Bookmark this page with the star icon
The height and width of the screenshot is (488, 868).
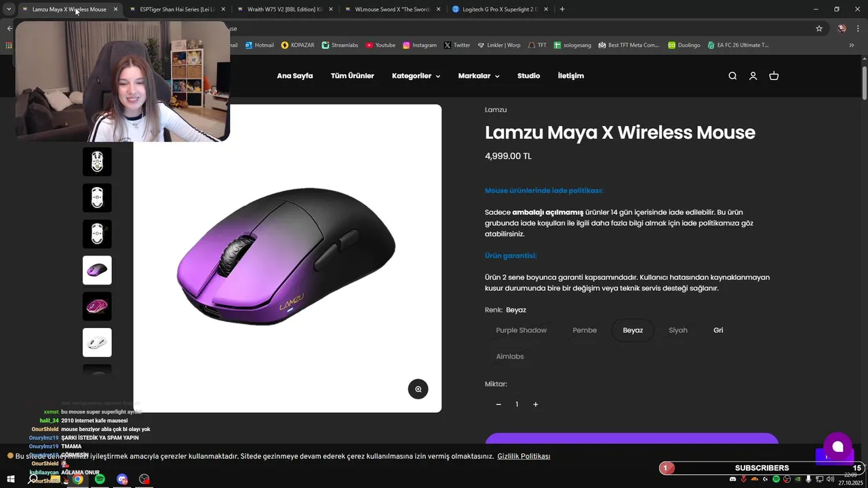point(819,28)
